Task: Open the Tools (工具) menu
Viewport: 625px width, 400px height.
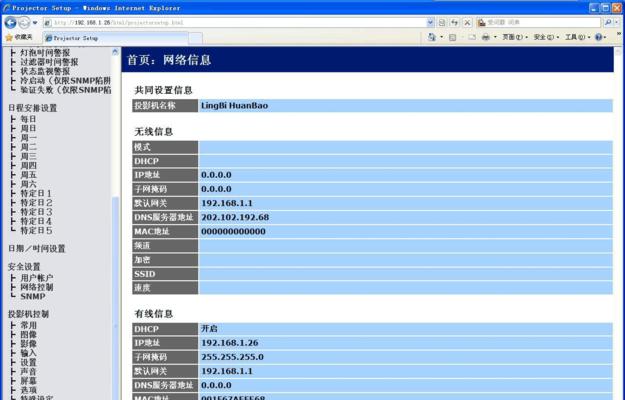Action: click(x=577, y=37)
